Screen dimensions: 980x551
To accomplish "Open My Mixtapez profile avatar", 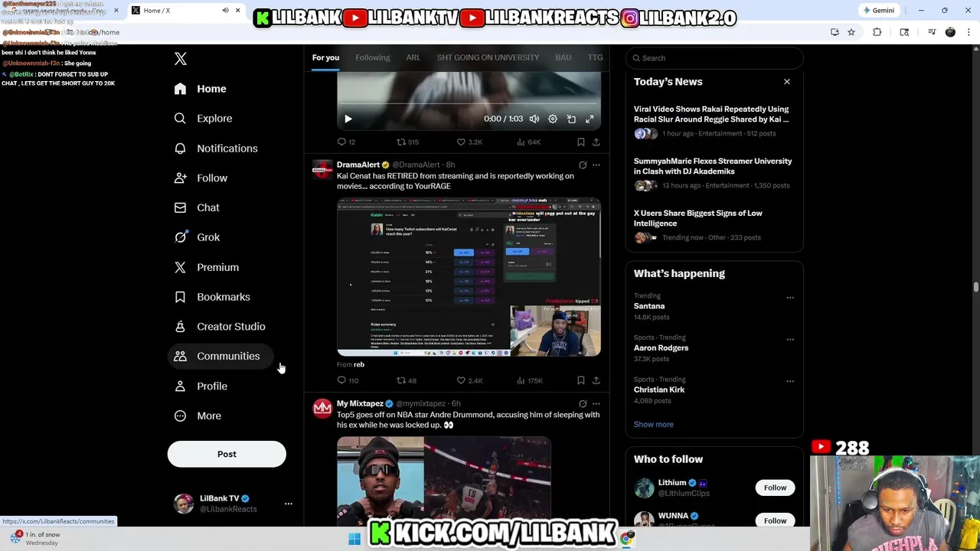I will pyautogui.click(x=323, y=408).
